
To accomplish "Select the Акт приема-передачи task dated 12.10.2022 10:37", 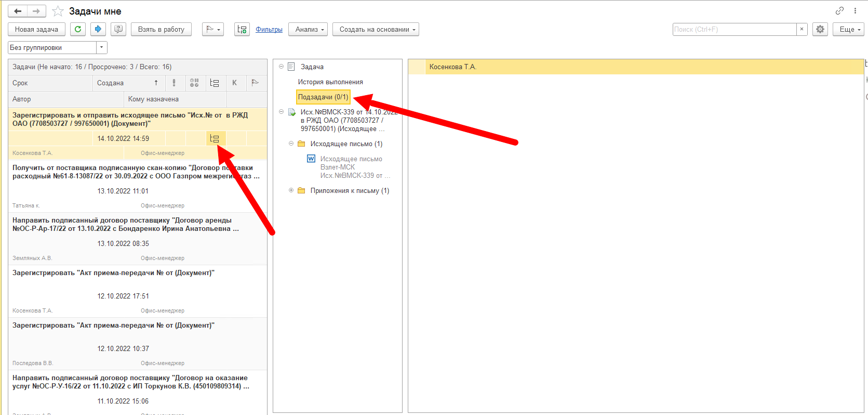I will (138, 344).
